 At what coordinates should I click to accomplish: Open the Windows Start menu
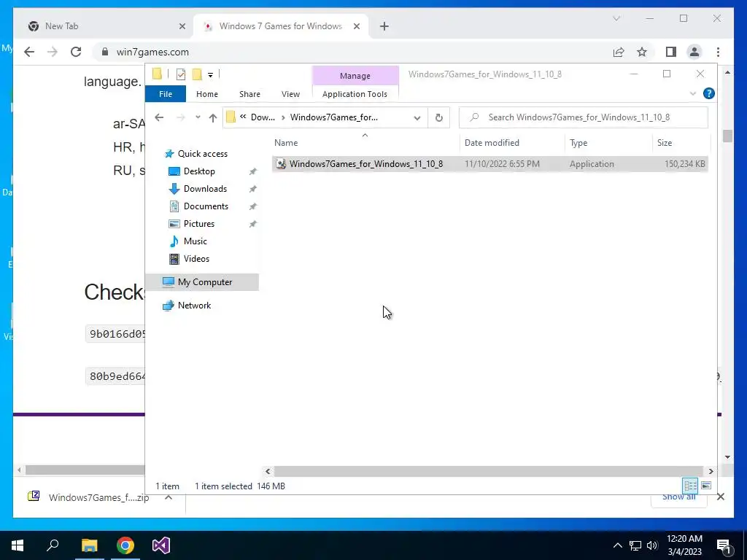pyautogui.click(x=18, y=545)
